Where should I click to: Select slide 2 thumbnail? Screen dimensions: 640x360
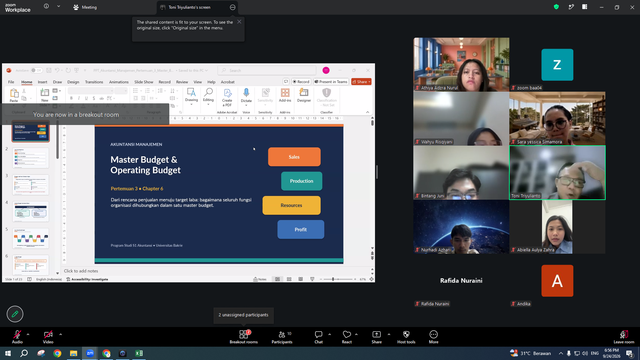point(31,158)
